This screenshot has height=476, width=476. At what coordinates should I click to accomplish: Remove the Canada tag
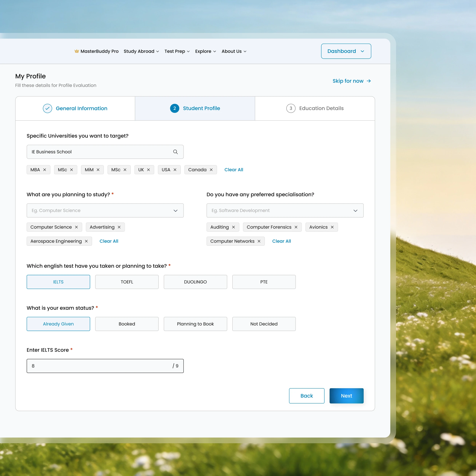211,170
